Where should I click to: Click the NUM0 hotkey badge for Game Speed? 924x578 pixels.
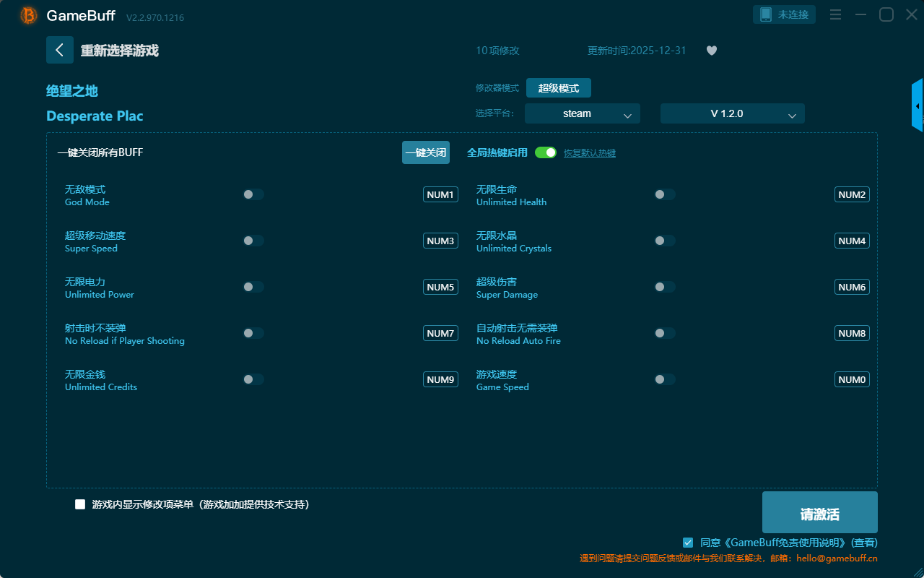pyautogui.click(x=852, y=379)
